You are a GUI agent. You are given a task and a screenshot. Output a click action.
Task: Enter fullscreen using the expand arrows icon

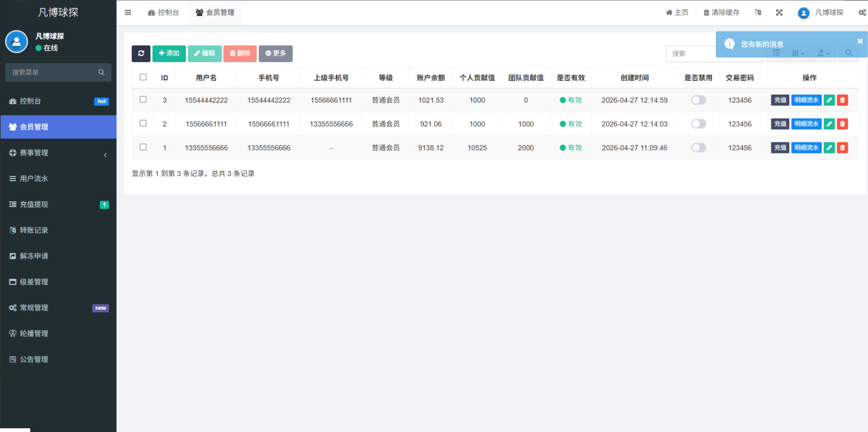[779, 12]
